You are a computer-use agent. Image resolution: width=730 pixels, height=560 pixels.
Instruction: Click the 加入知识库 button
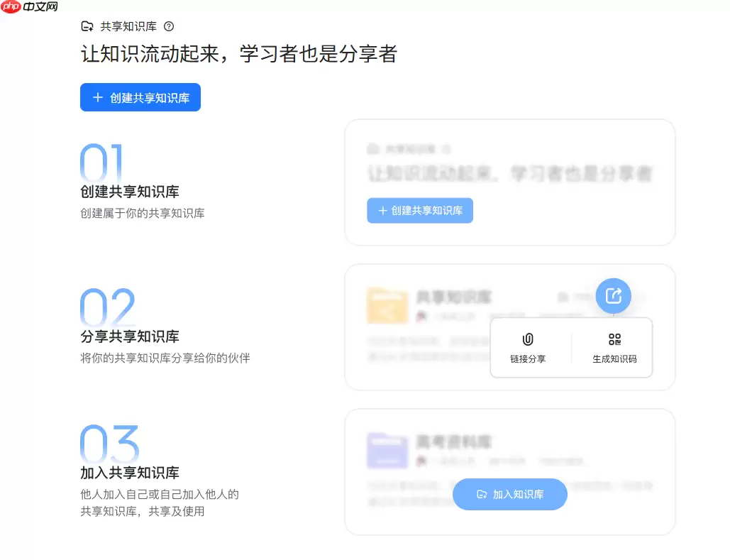[x=509, y=494]
